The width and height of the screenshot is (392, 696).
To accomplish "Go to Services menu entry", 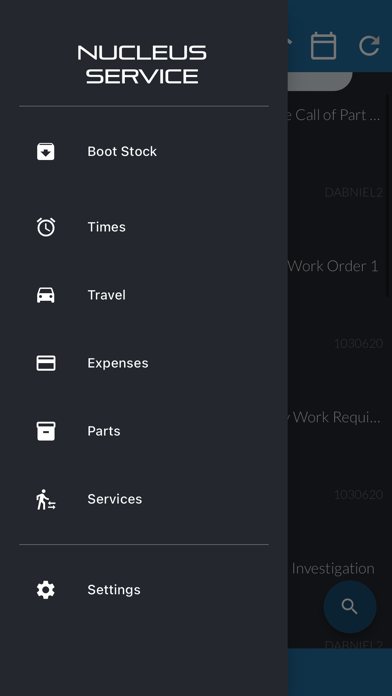I will pos(144,499).
